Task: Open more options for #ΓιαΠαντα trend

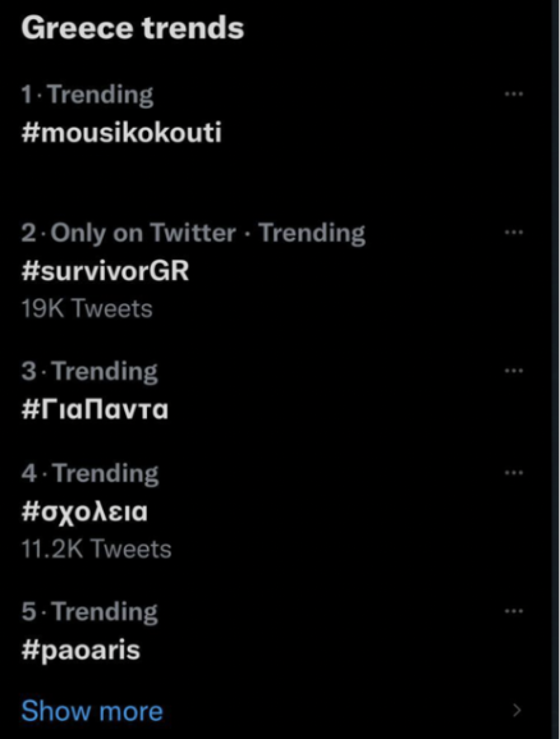Action: pos(514,369)
